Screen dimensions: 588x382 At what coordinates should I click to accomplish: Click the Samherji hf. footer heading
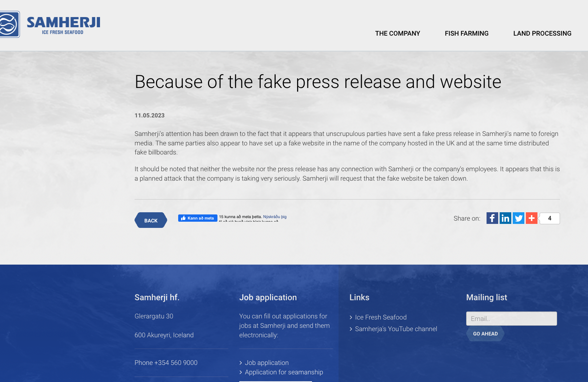(x=157, y=297)
